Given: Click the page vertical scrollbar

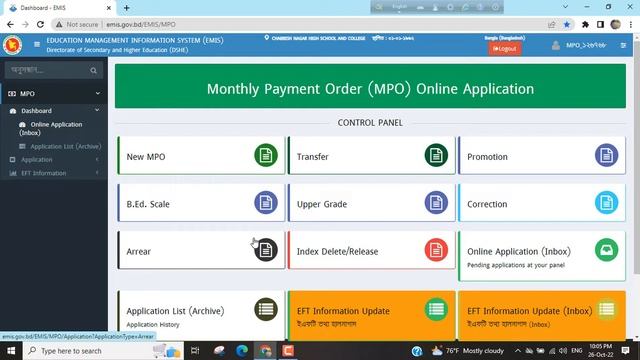Looking at the screenshot, I should [636, 156].
